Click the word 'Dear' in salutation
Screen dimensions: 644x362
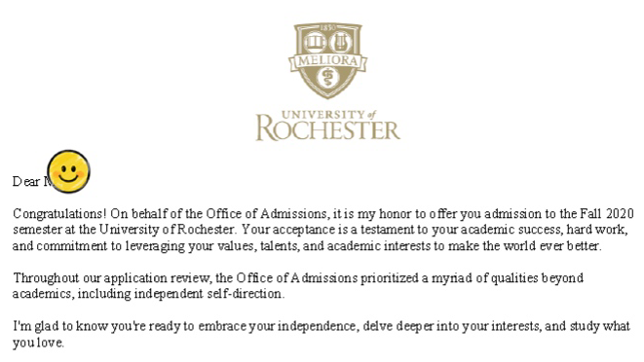coord(26,182)
